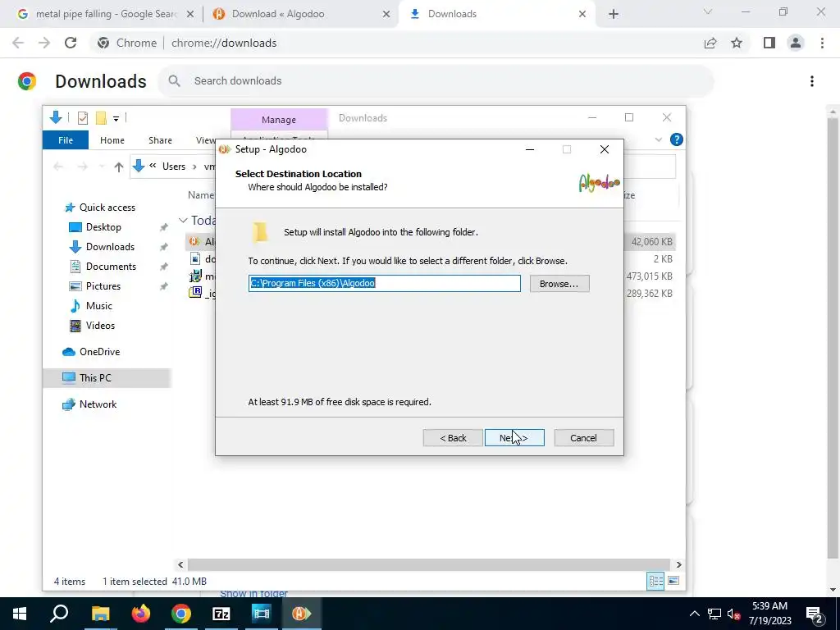This screenshot has width=840, height=630.
Task: Open Chrome tab search chevron
Action: tap(707, 11)
